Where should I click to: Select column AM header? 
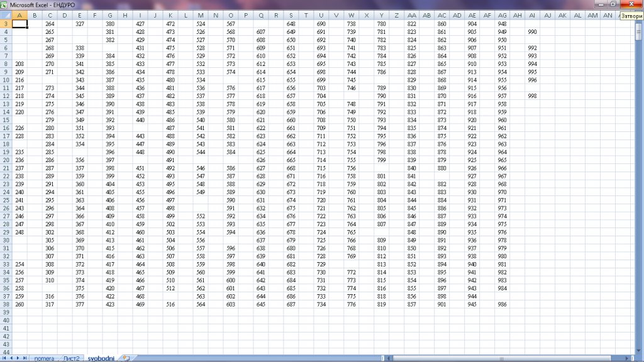coord(593,16)
